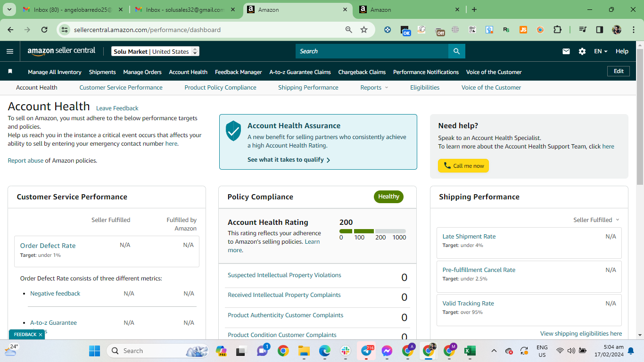Open the Chrome profile avatar

coord(617,30)
